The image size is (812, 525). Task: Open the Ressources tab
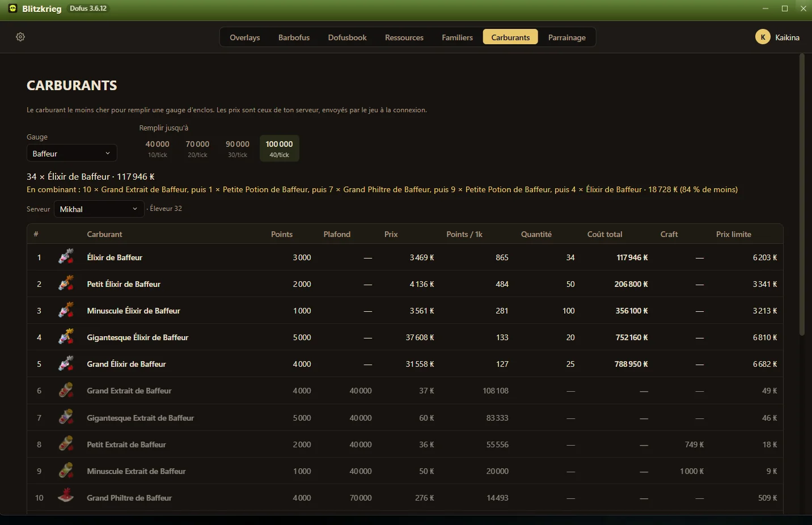click(404, 37)
